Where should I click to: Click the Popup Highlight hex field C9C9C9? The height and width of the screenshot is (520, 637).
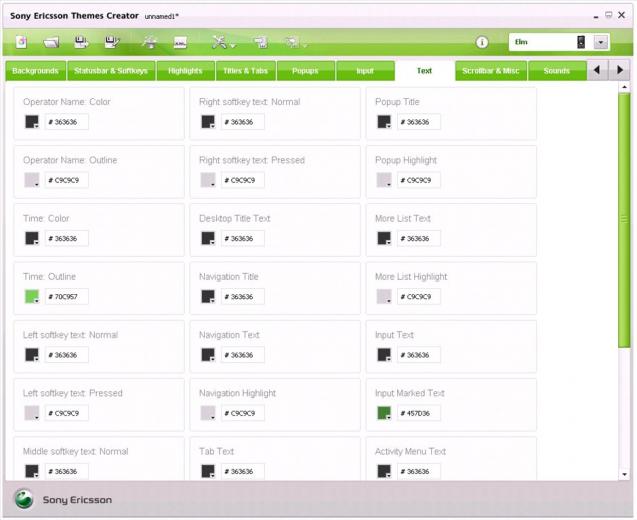click(419, 180)
